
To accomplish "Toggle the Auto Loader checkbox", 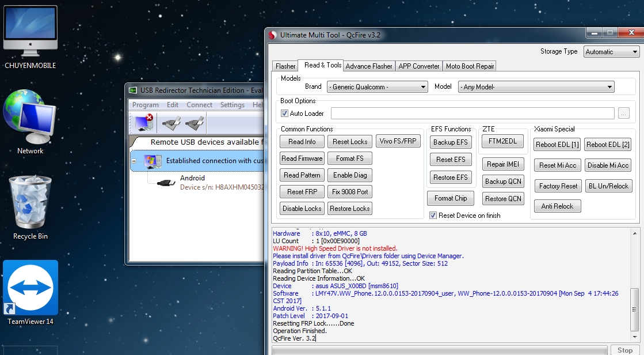I will (284, 113).
